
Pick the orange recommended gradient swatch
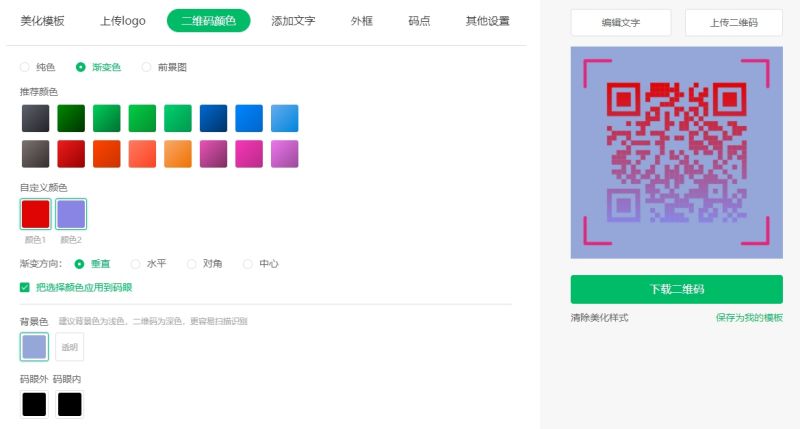(x=178, y=154)
